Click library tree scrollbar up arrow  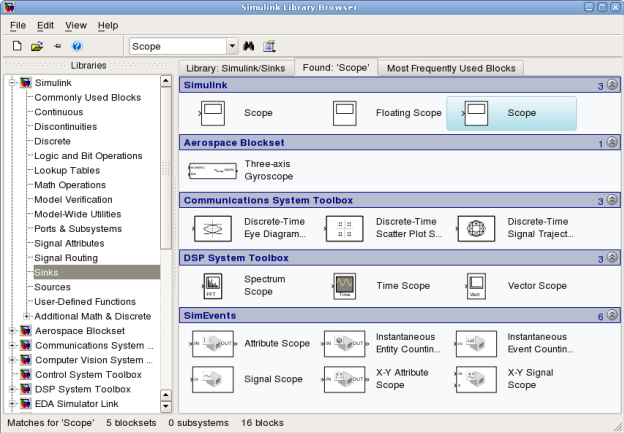[166, 81]
